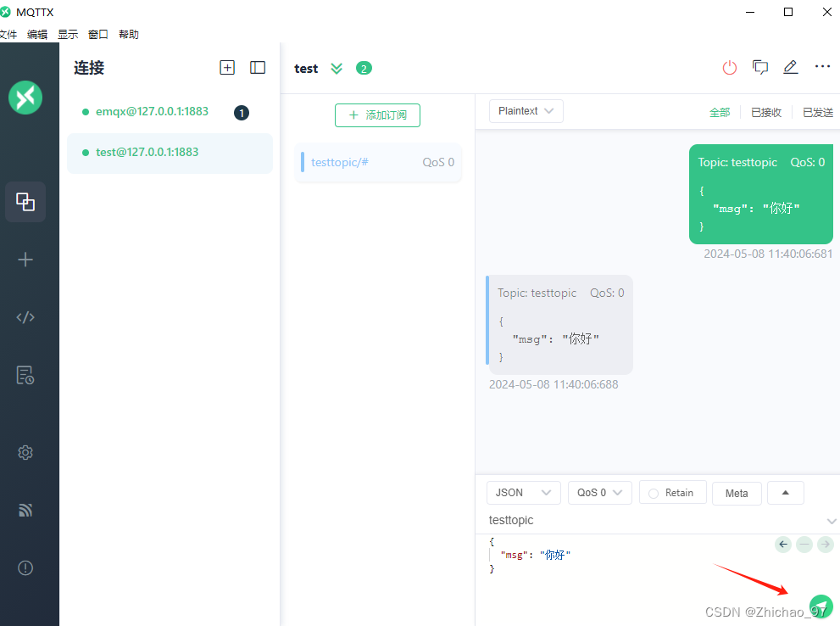Click the gray received message bubble
This screenshot has width=840, height=626.
pyautogui.click(x=559, y=325)
